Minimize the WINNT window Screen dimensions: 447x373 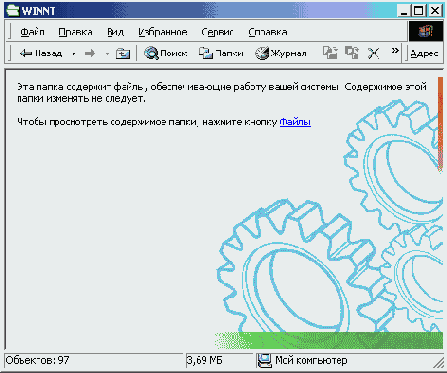[404, 11]
